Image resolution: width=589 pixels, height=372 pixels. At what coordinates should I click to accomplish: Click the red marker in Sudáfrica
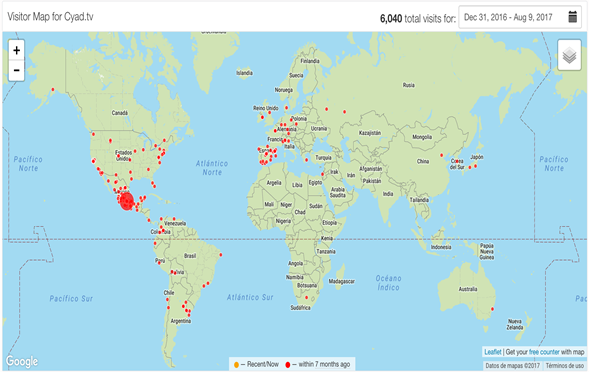point(307,298)
